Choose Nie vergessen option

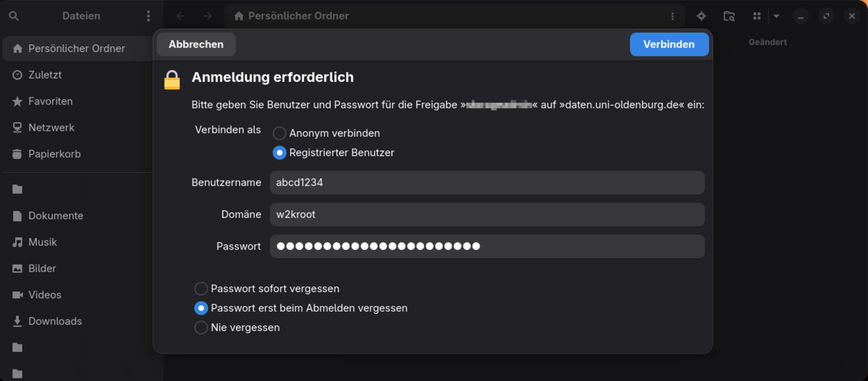point(201,328)
